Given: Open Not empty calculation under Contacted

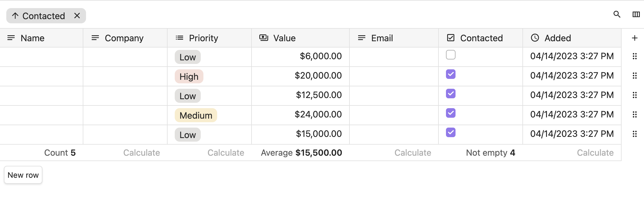Looking at the screenshot, I should pyautogui.click(x=490, y=153).
